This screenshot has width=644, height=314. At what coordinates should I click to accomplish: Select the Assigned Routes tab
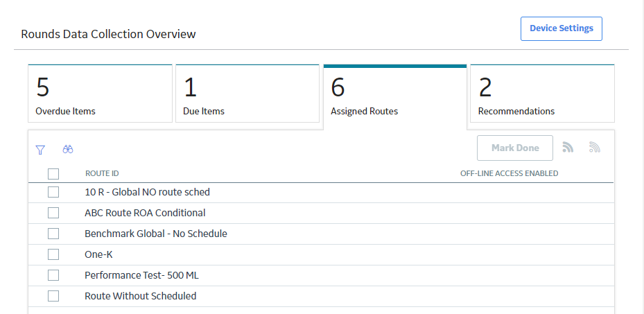pyautogui.click(x=395, y=95)
